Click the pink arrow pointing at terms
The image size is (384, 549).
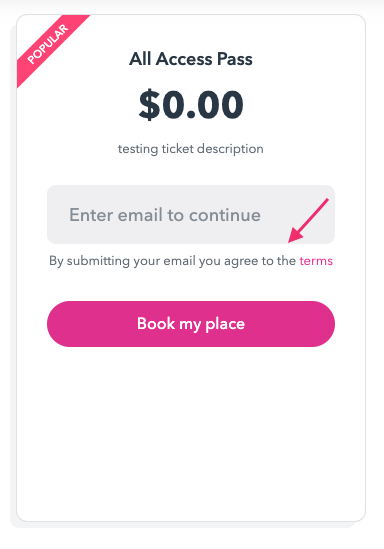click(x=308, y=220)
